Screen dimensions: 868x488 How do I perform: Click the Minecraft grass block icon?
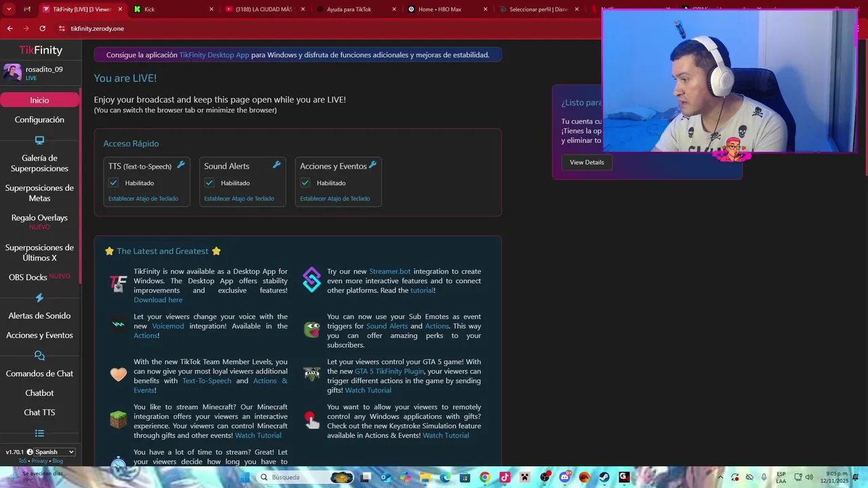118,420
